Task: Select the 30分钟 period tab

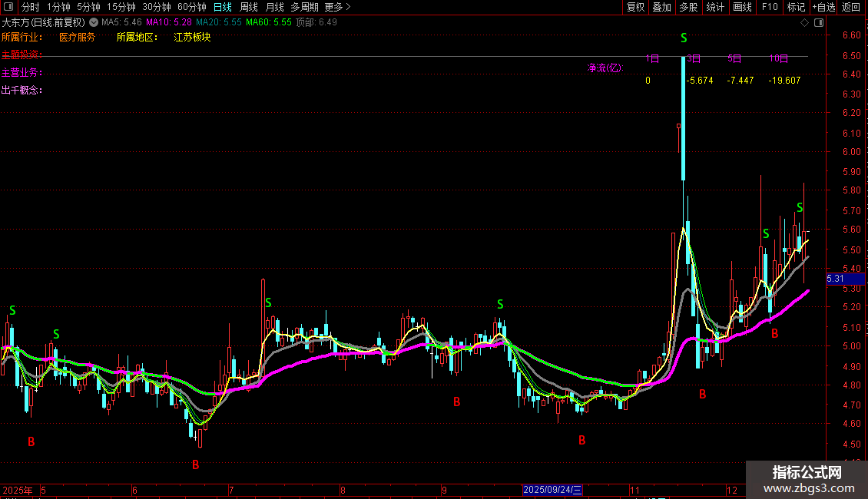Action: (157, 7)
